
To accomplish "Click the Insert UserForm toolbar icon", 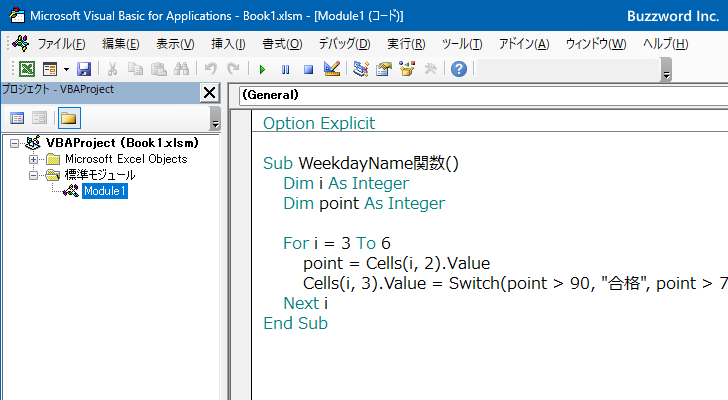I will (50, 69).
